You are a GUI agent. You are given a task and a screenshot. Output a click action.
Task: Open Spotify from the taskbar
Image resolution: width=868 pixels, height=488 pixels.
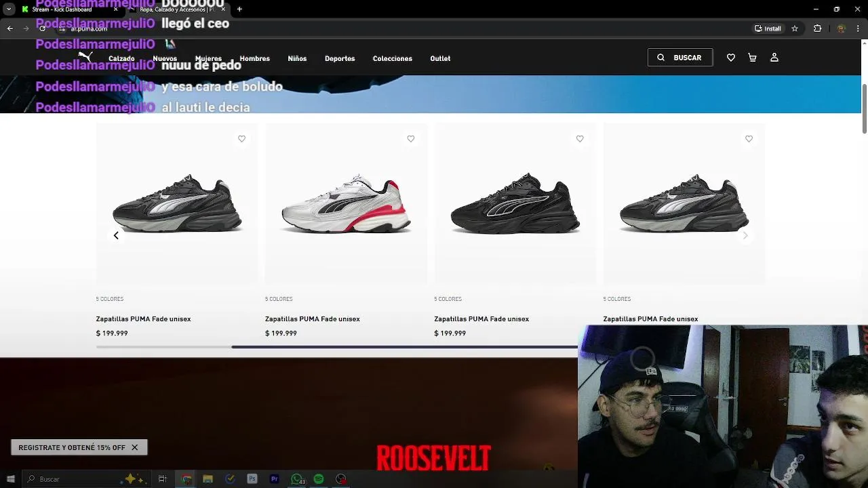tap(319, 479)
